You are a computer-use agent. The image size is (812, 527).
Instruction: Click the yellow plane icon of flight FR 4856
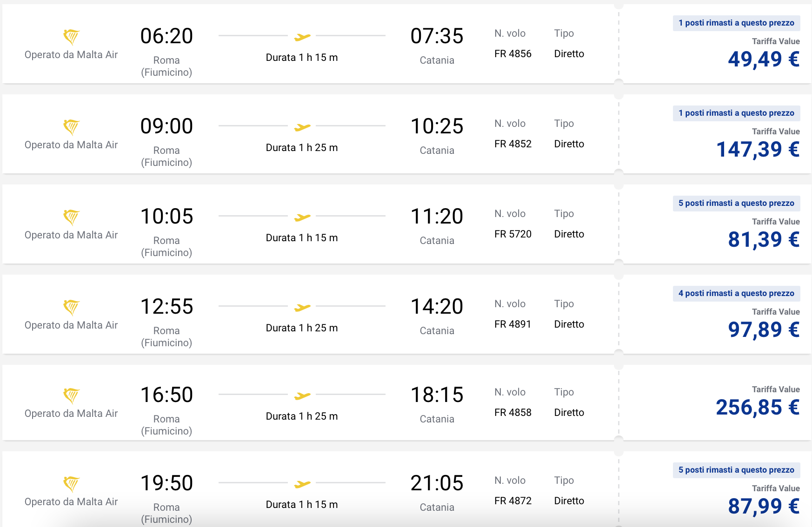(x=302, y=37)
